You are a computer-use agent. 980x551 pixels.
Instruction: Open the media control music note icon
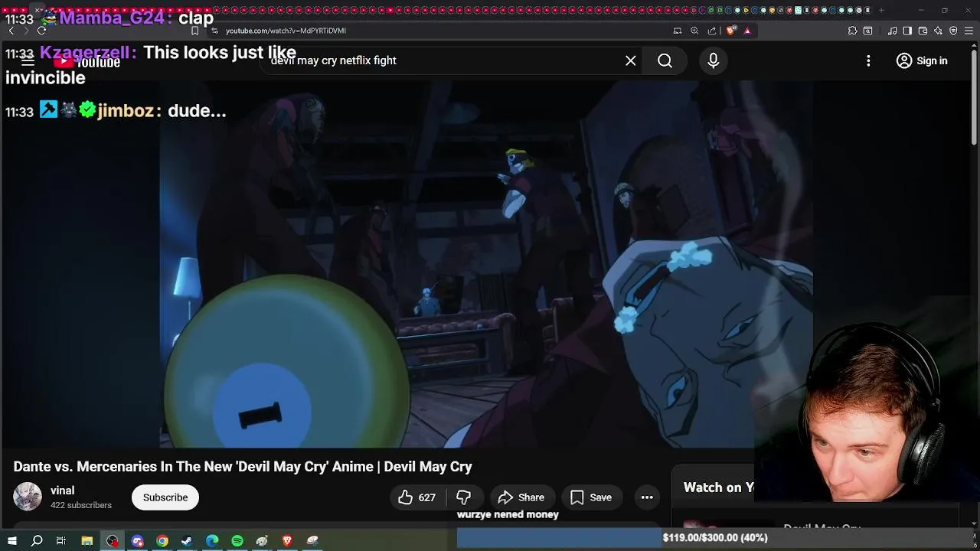pyautogui.click(x=893, y=31)
